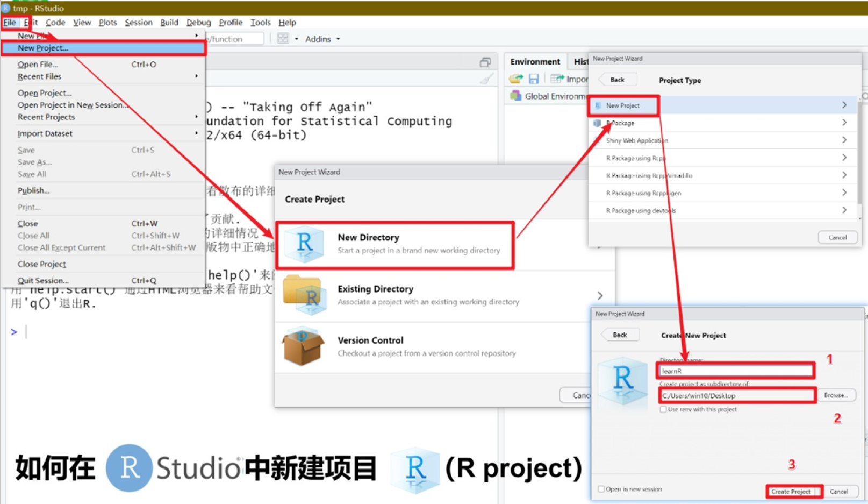
Task: Select New Directory option in wizard
Action: (395, 245)
